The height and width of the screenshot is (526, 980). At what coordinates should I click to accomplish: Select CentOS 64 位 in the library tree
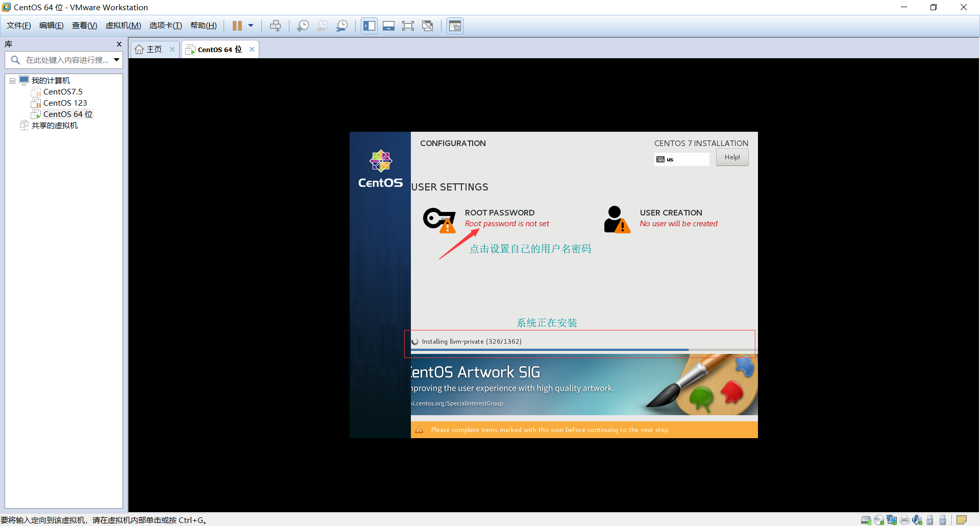point(68,114)
